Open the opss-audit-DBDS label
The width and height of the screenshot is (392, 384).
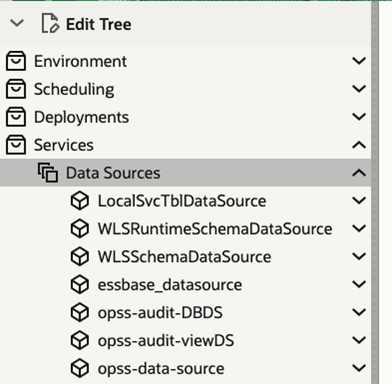[x=160, y=313]
